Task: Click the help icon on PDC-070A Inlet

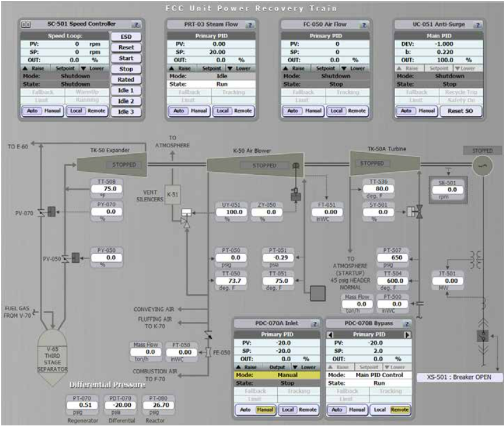Action: point(315,324)
